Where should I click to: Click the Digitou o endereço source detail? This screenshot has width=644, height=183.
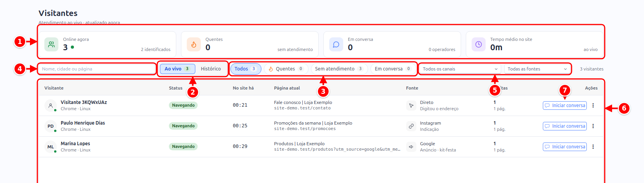(x=439, y=109)
